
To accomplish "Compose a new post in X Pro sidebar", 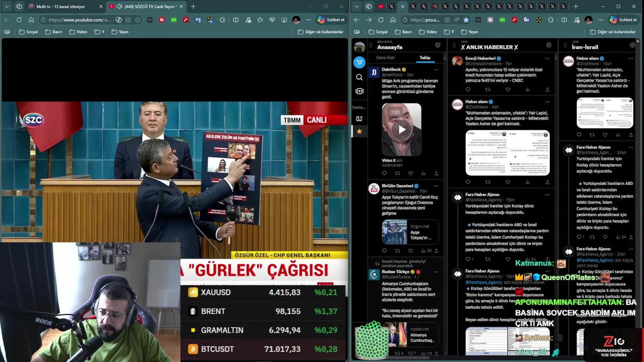I will (359, 62).
